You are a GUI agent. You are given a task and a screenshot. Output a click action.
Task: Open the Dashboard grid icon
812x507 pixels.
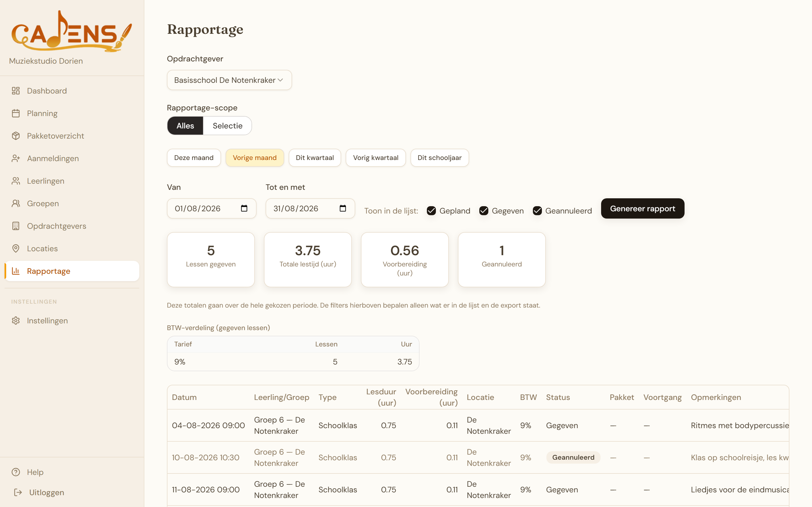(16, 91)
